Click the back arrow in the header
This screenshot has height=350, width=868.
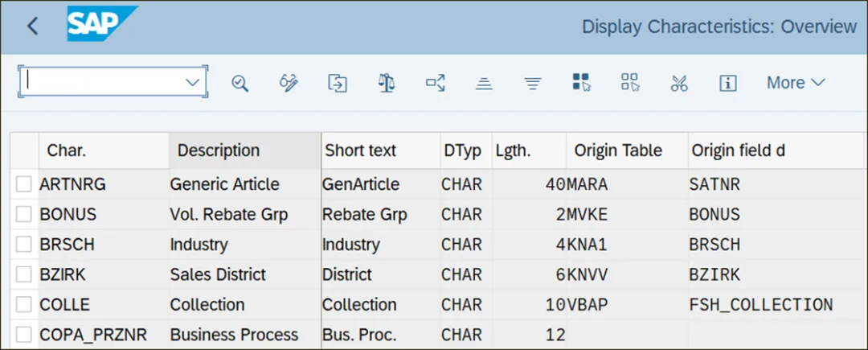point(33,26)
